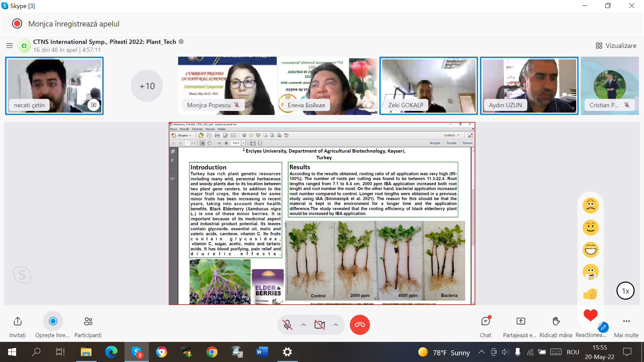Select Aydın UZUN's video thumbnail

tap(529, 85)
